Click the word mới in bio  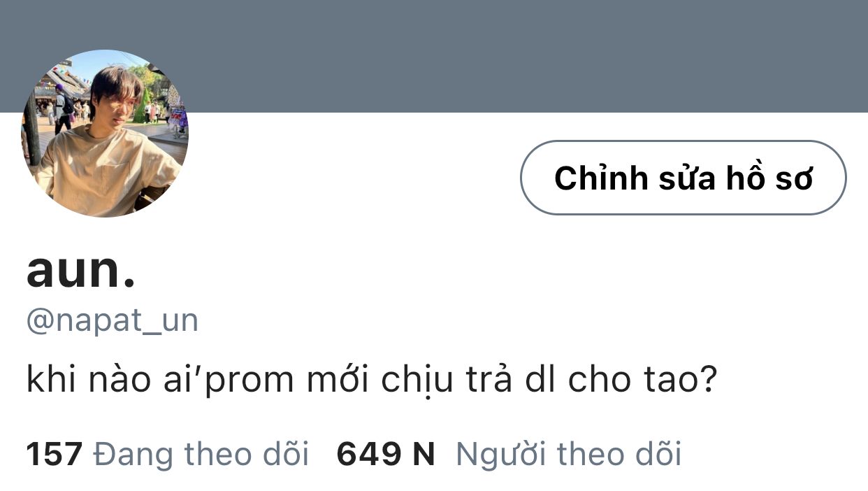click(x=340, y=380)
